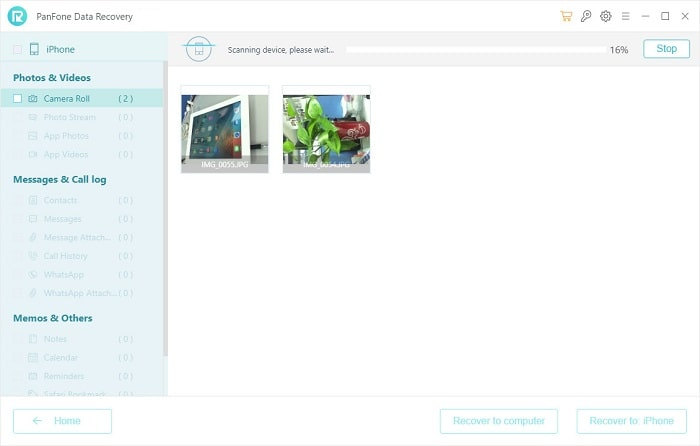Open the IMG_0055.JPG thumbnail

pos(225,129)
